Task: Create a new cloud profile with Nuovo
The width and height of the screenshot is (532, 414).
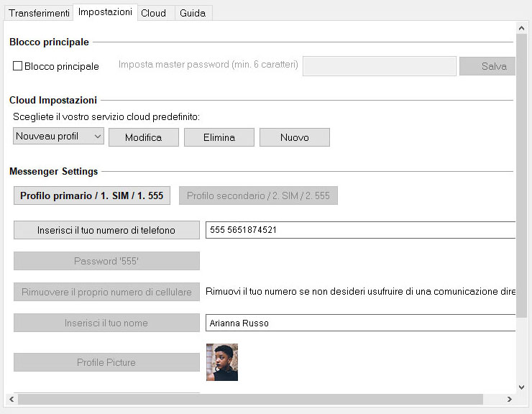Action: 295,137
